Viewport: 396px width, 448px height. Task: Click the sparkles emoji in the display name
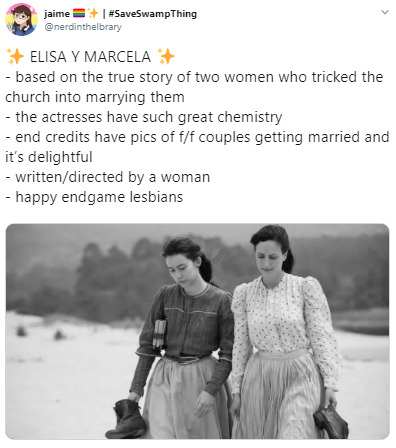[93, 13]
